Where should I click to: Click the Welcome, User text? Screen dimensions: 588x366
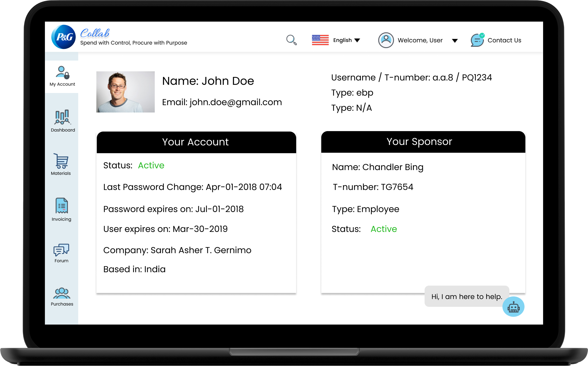(x=420, y=40)
